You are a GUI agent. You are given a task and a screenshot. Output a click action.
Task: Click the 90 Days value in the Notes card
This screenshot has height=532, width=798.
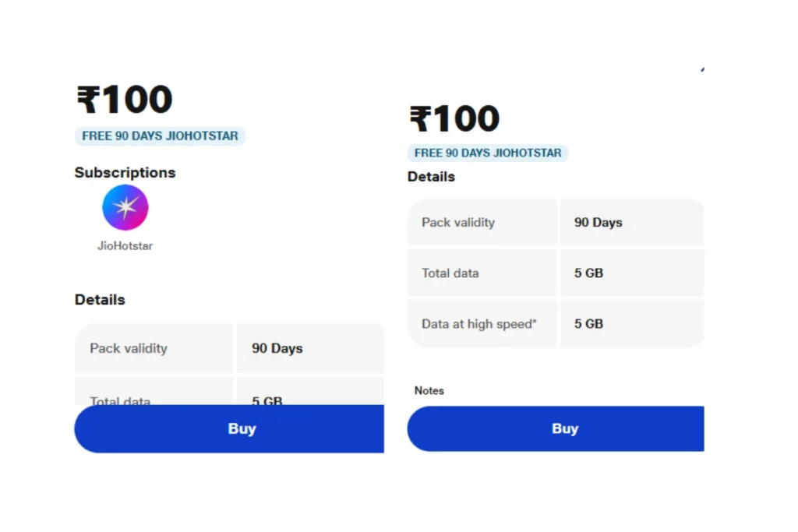tap(598, 222)
